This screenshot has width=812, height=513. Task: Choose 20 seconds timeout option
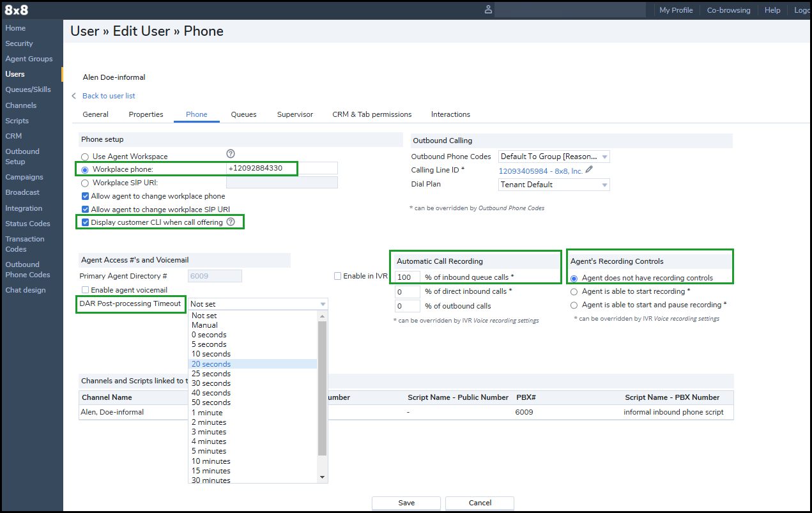pyautogui.click(x=253, y=364)
